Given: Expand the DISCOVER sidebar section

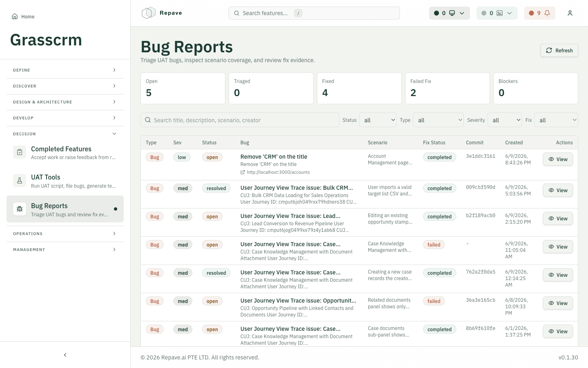Looking at the screenshot, I should tap(65, 86).
